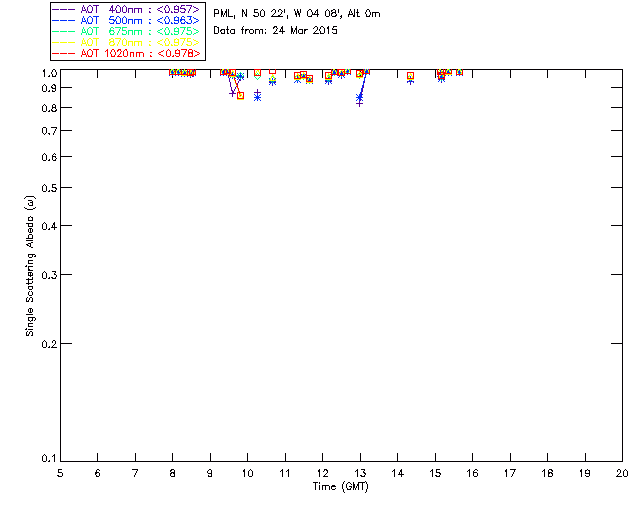
Task: Click the AOT 500nm legend entry
Action: click(x=126, y=20)
